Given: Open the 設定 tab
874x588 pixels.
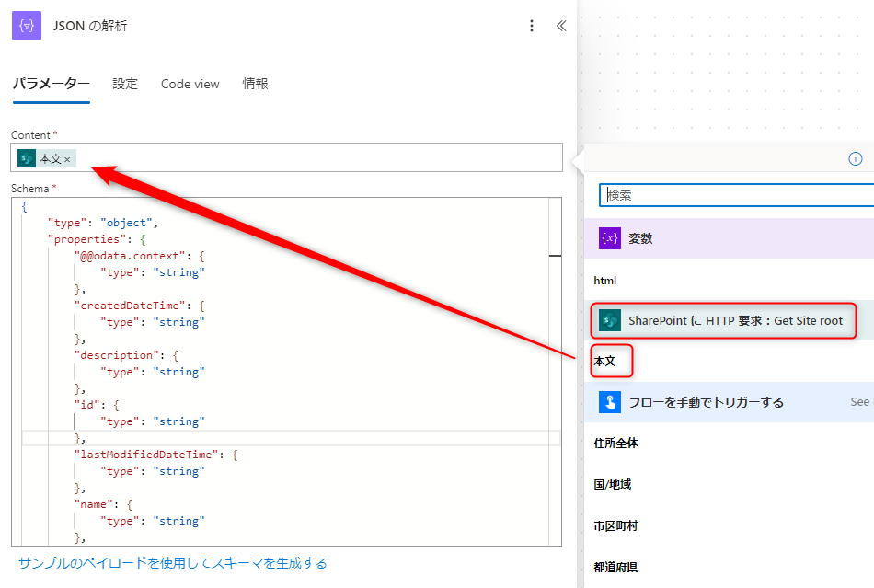Looking at the screenshot, I should pos(125,84).
